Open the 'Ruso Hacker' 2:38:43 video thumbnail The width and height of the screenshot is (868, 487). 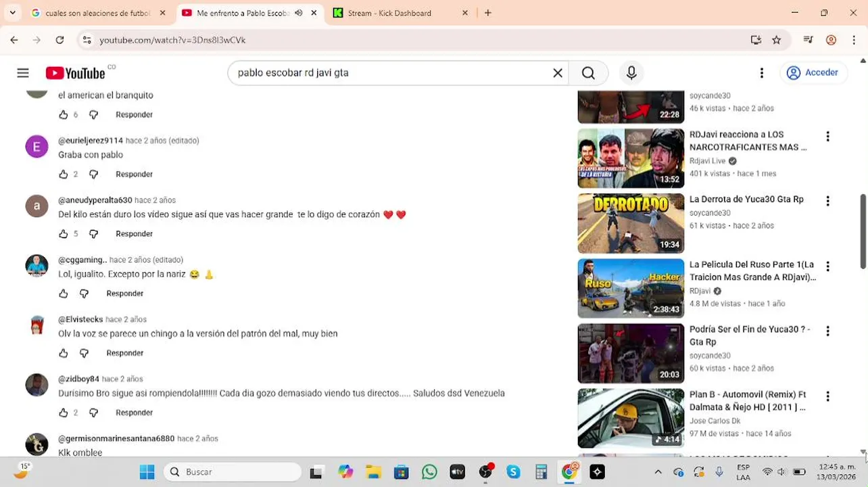point(631,288)
